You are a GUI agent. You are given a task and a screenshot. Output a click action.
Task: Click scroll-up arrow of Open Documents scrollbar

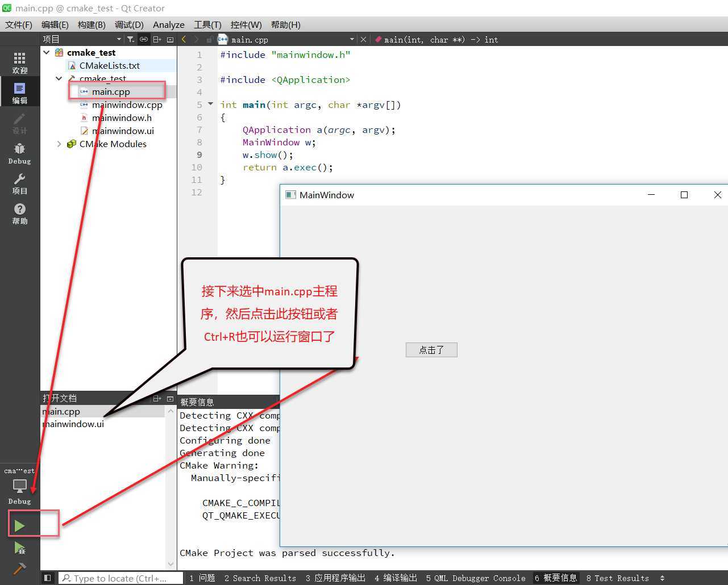[x=171, y=411]
